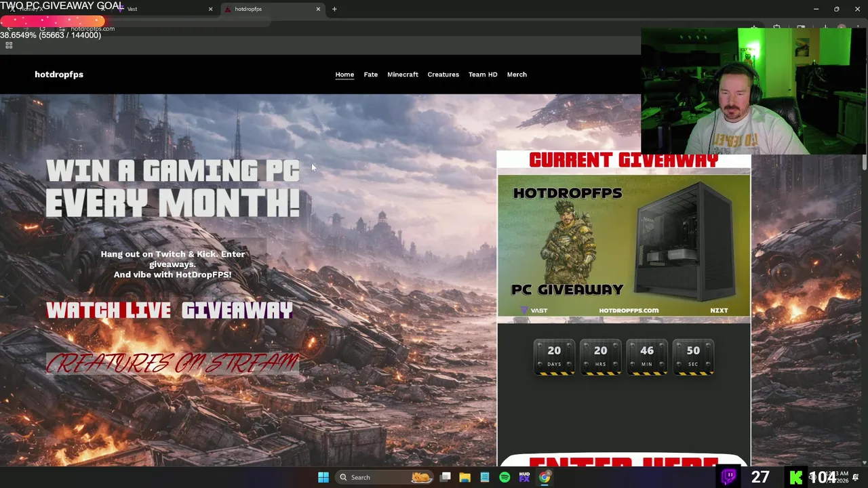
Task: Click the 'And vibe with HotDropFPS!' text
Action: coord(172,274)
